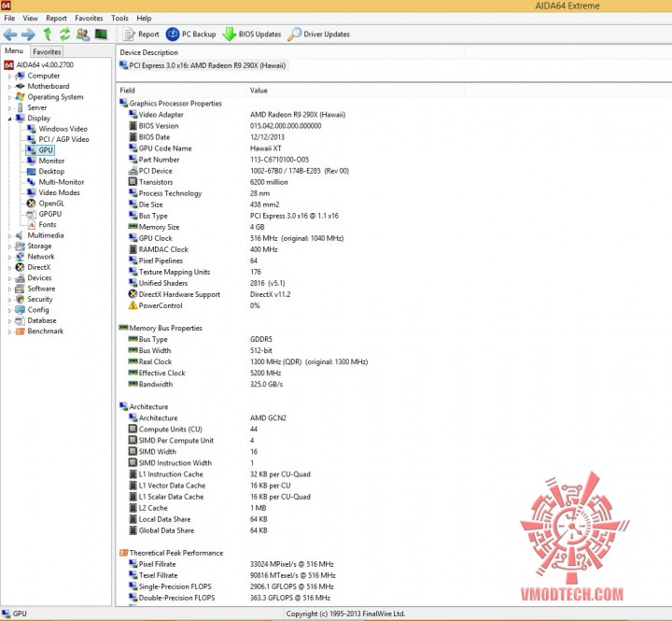Click the Report toolbar button label
672x621 pixels.
(x=148, y=35)
